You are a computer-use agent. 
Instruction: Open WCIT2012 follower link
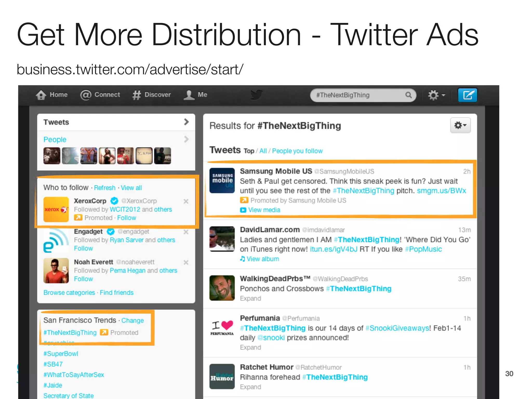click(x=125, y=209)
